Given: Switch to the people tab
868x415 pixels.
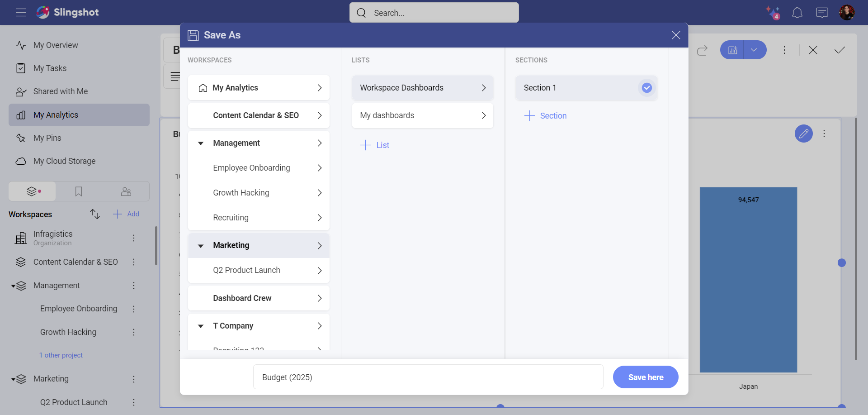Looking at the screenshot, I should click(126, 191).
